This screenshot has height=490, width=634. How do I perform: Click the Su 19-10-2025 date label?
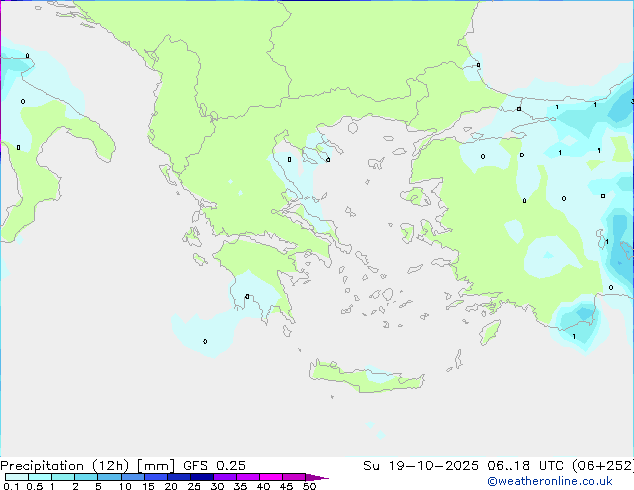point(421,466)
